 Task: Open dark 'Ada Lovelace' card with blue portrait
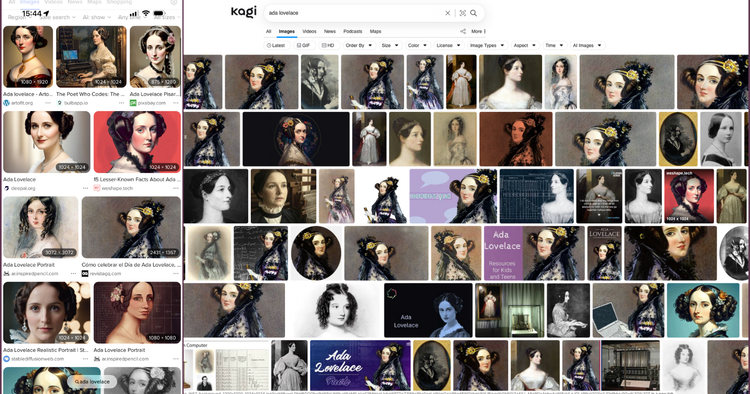[x=428, y=310]
